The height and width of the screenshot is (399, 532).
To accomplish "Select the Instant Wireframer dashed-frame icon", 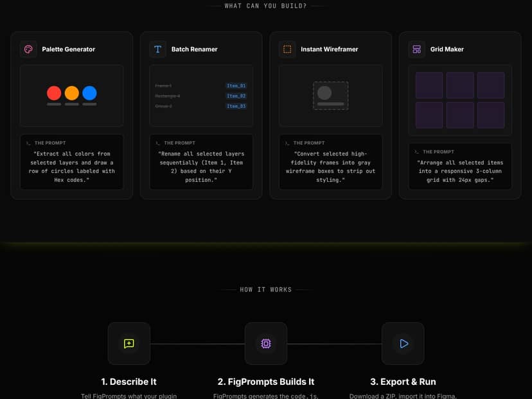I will [x=287, y=49].
